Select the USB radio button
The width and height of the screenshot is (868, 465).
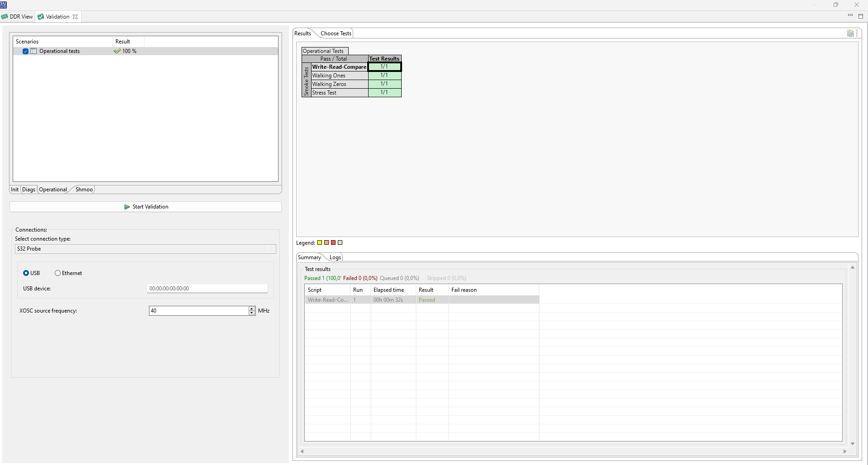(26, 273)
